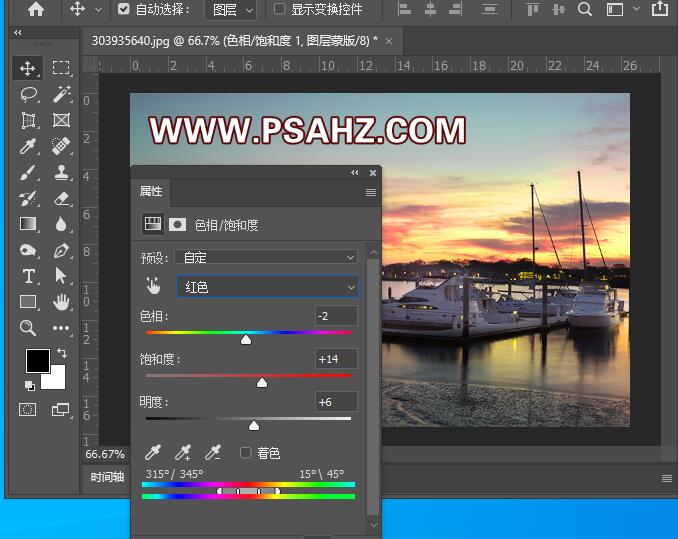Viewport: 678px width, 539px height.
Task: Select the Crop tool
Action: pos(28,120)
